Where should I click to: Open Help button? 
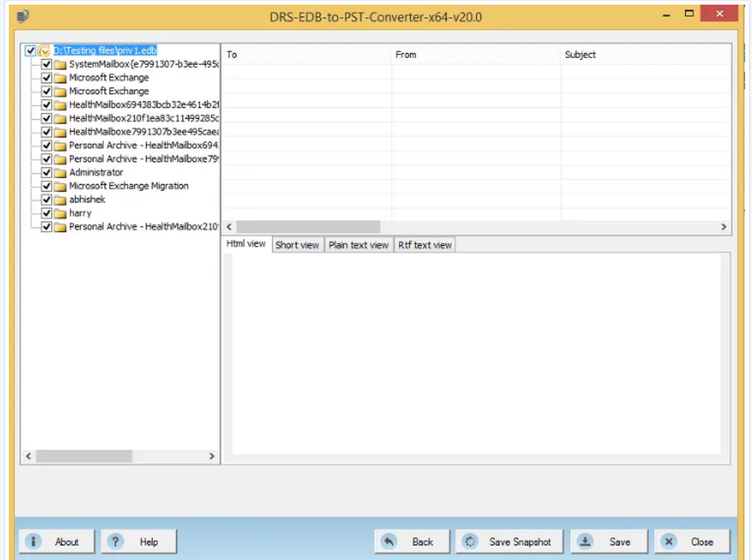[139, 541]
